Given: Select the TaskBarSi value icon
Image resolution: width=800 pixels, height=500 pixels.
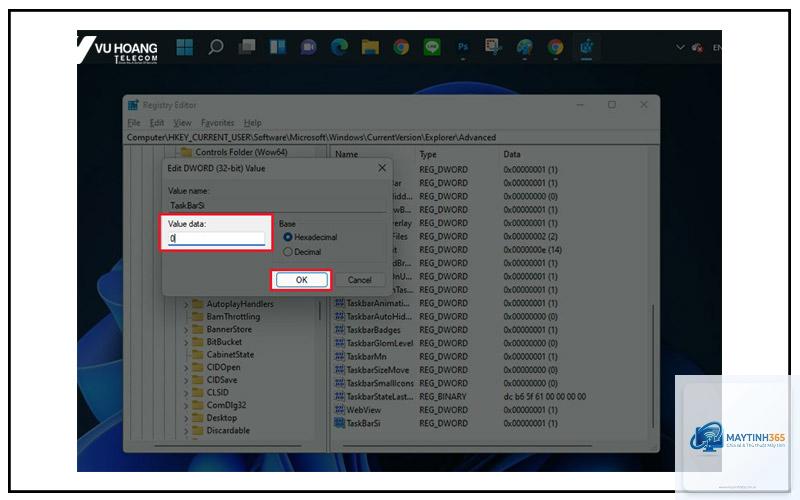Looking at the screenshot, I should (x=339, y=423).
